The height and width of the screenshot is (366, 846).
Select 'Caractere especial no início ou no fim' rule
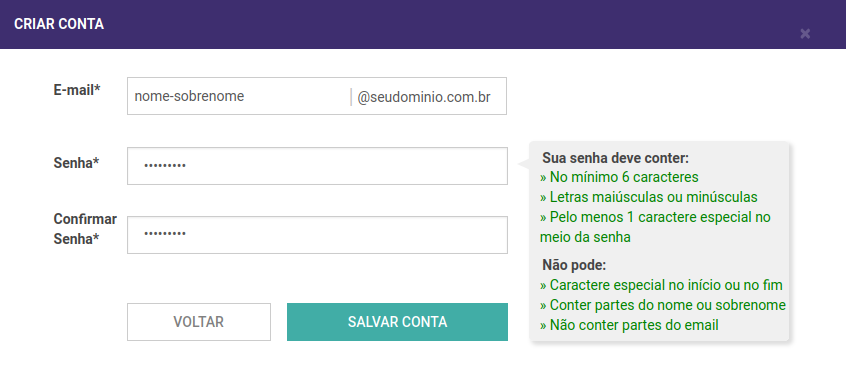(x=661, y=285)
